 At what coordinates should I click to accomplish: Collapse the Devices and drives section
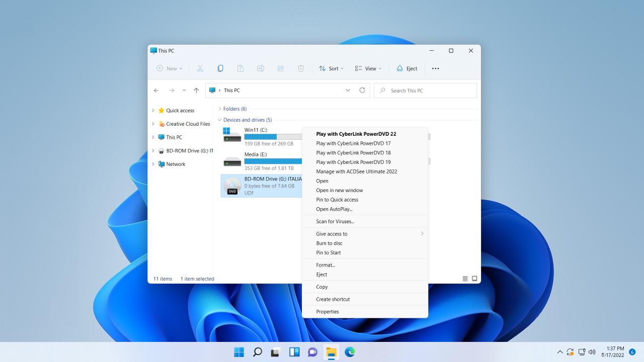coord(219,120)
